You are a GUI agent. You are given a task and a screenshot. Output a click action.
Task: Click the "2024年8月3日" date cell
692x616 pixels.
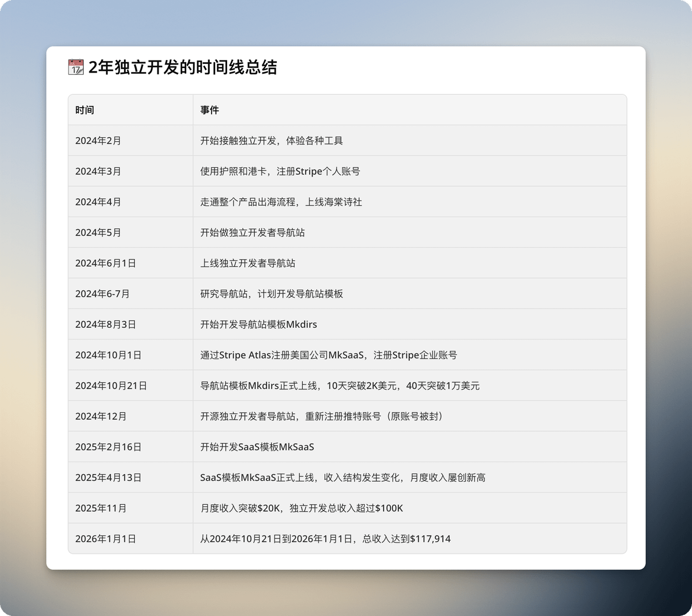pos(106,324)
